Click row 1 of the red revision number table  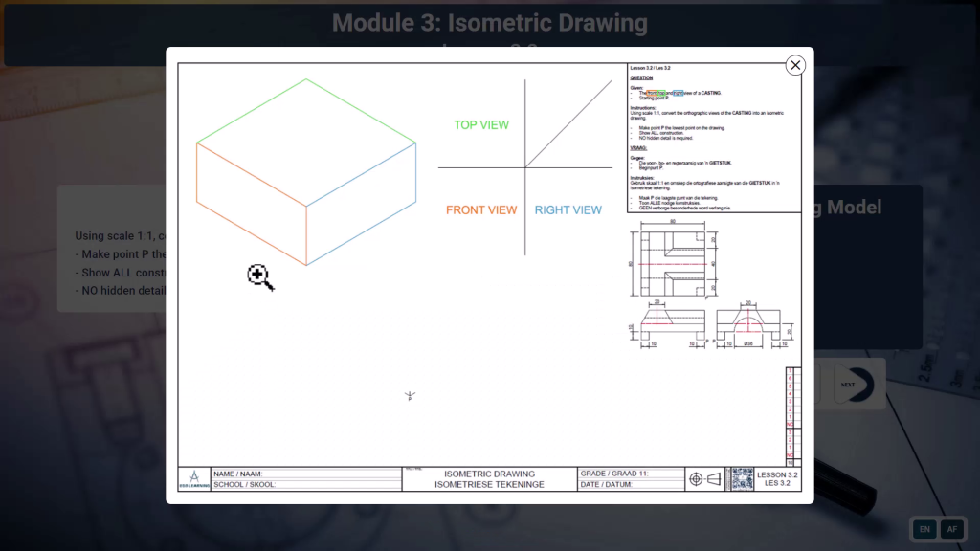tap(790, 415)
